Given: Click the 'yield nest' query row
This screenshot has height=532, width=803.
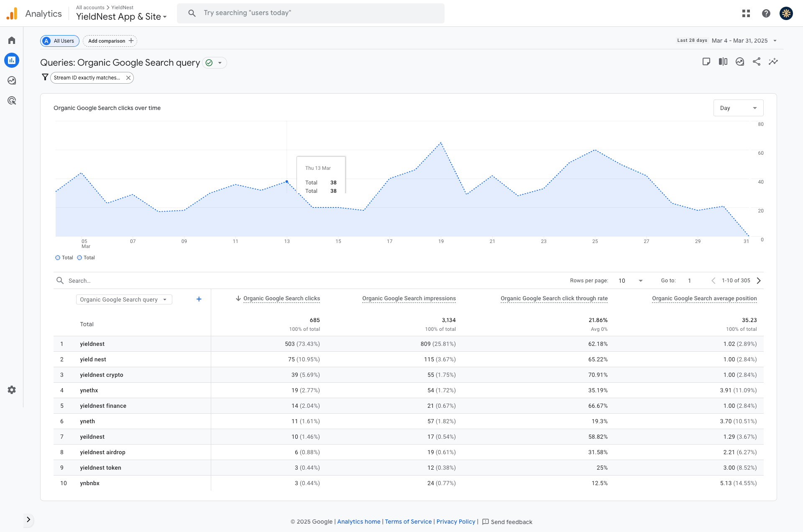Looking at the screenshot, I should coord(93,359).
